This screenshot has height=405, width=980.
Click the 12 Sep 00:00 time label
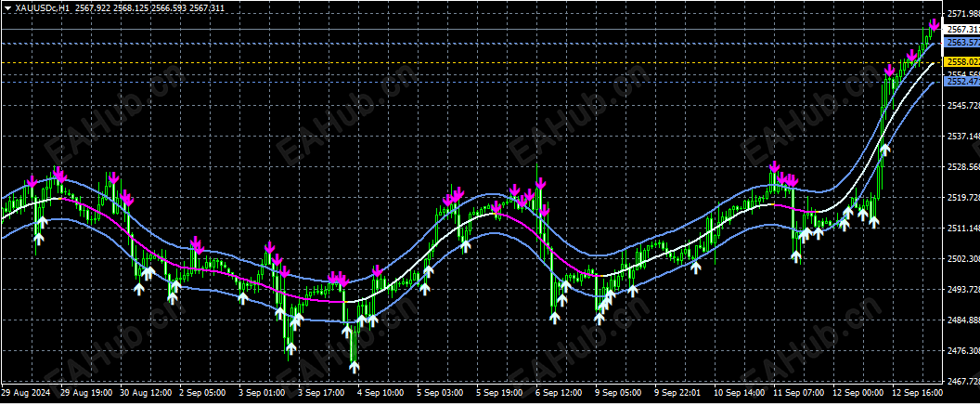coord(857,393)
